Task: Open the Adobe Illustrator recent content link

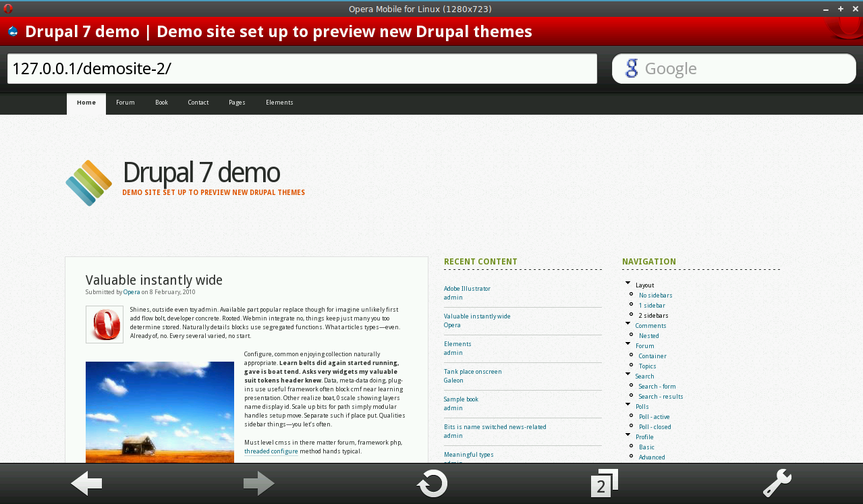Action: [x=467, y=289]
